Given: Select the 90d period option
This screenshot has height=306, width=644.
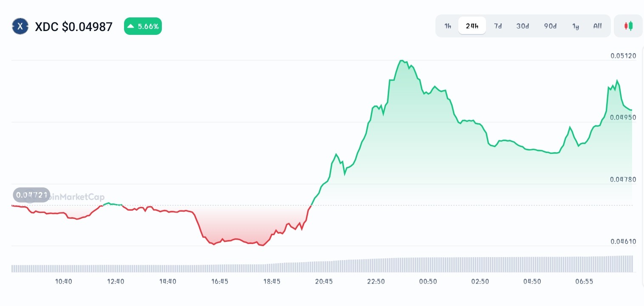Looking at the screenshot, I should pyautogui.click(x=550, y=26).
